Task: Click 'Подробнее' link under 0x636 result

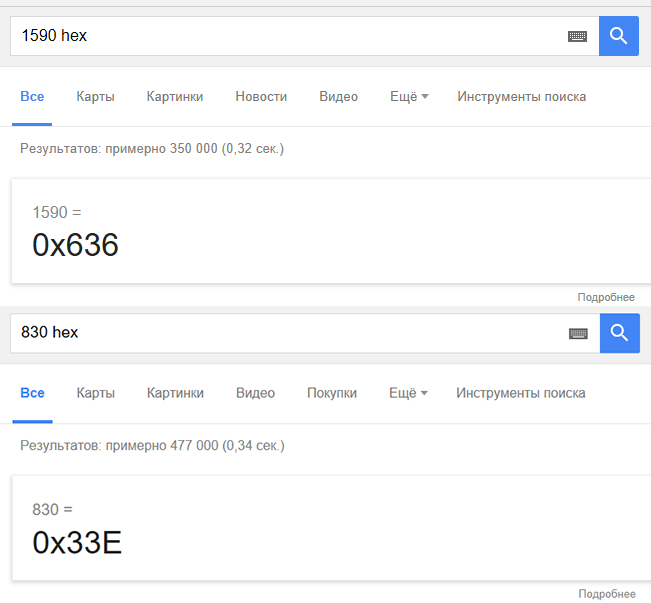Action: (x=606, y=297)
